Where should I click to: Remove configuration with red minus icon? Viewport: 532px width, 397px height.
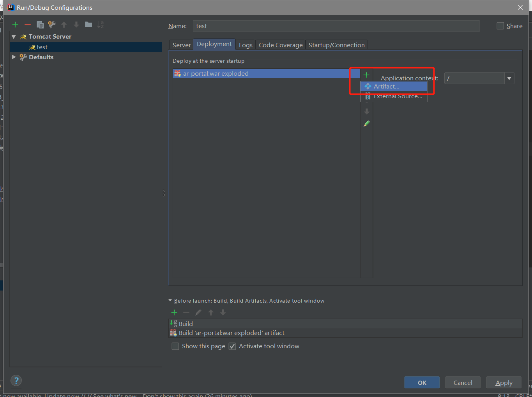(x=28, y=25)
